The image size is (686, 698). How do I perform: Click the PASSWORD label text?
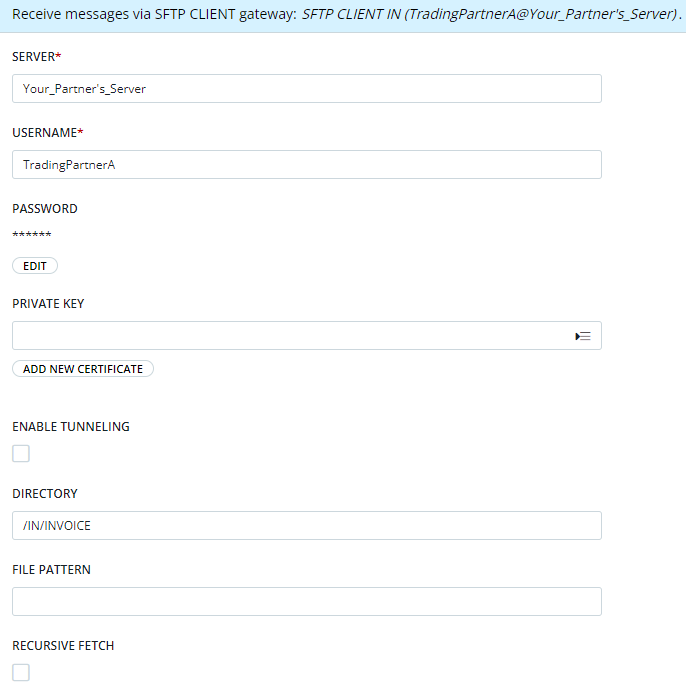coord(45,209)
